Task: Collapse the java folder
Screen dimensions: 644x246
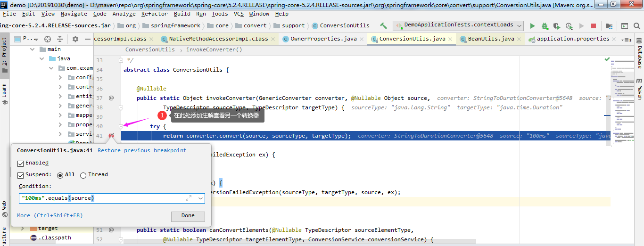Action: pyautogui.click(x=42, y=58)
